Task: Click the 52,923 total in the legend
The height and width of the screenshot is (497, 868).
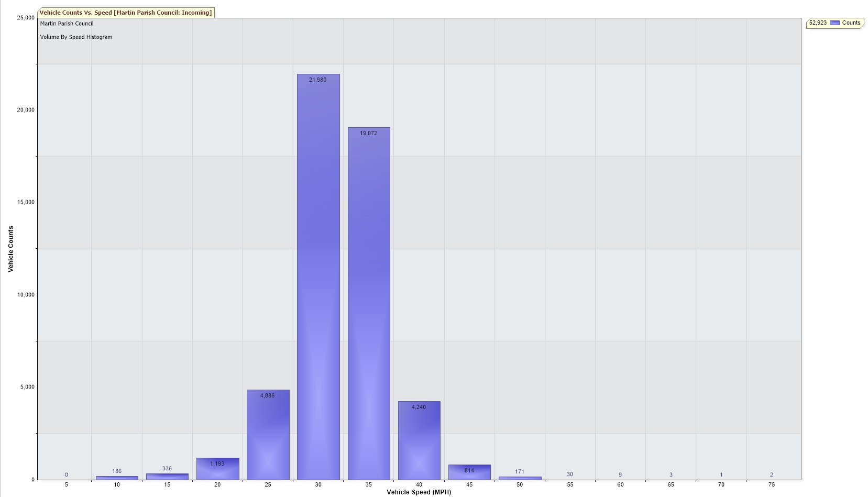Action: click(818, 23)
